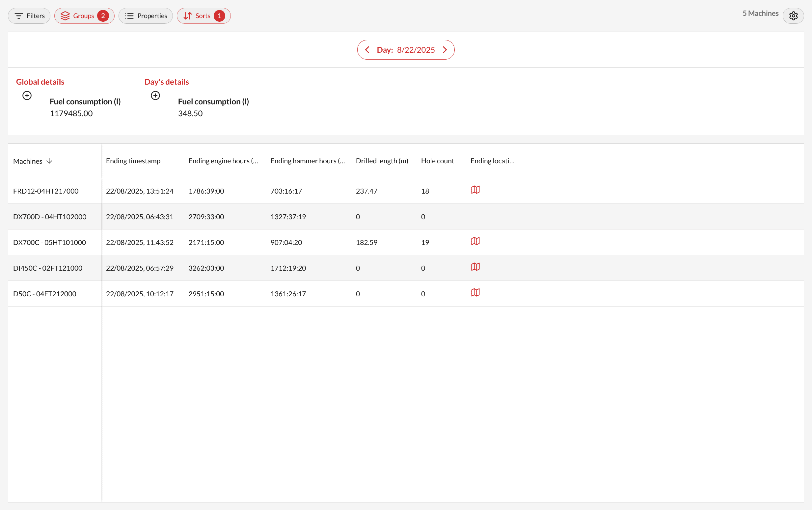
Task: Open map icon for D50C - 04FT212000
Action: 475,292
